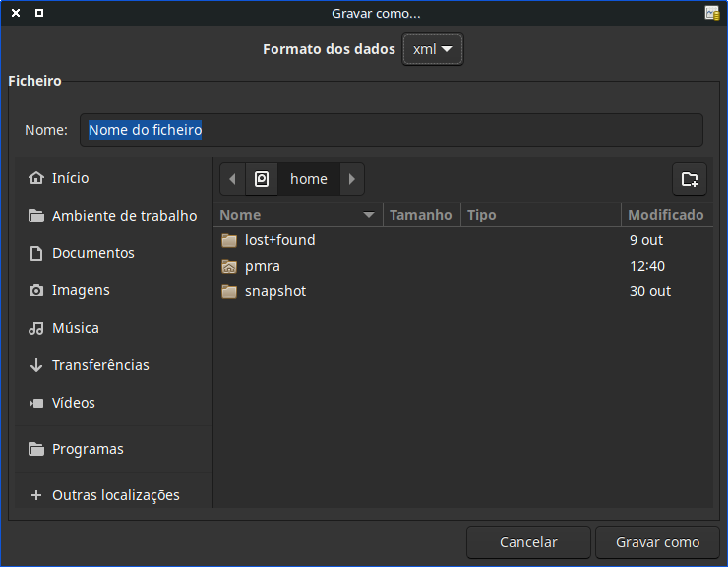Image resolution: width=728 pixels, height=567 pixels.
Task: Click the Vídeos camera icon
Action: (36, 403)
